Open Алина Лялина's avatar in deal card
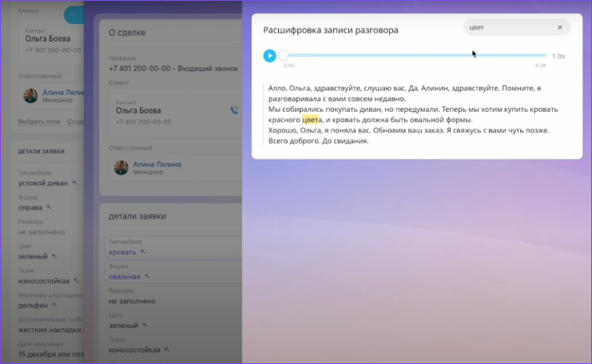This screenshot has width=592, height=364. point(123,166)
